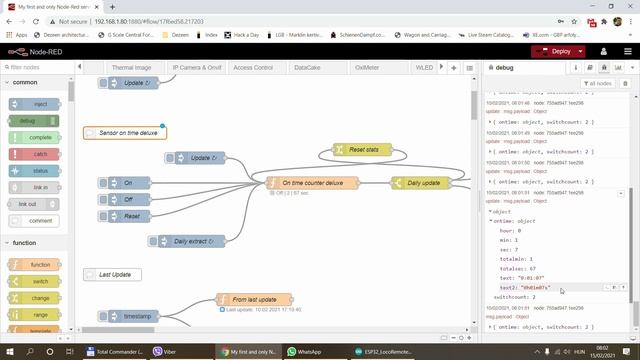640x360 pixels.
Task: Trigger the Daily extract inject button
Action: coord(153,241)
